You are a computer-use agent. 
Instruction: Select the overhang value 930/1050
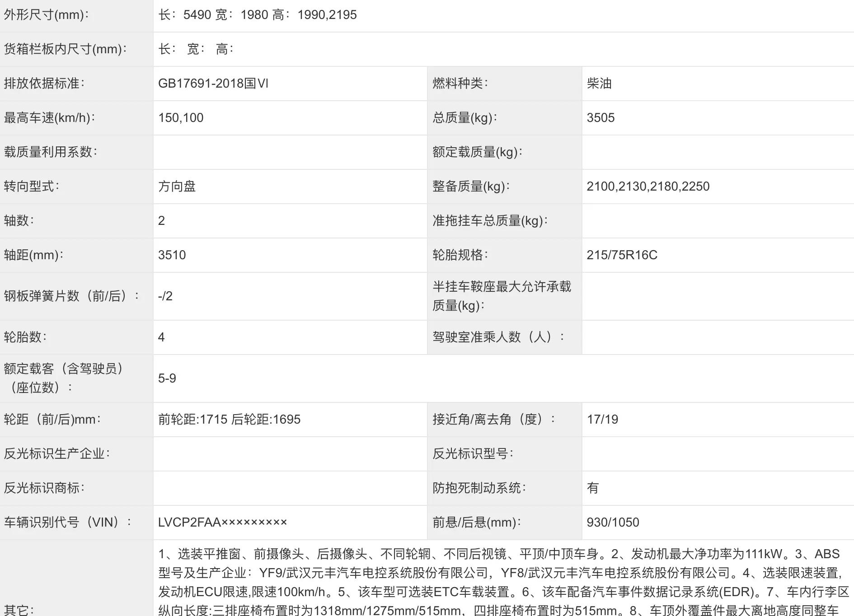point(613,523)
